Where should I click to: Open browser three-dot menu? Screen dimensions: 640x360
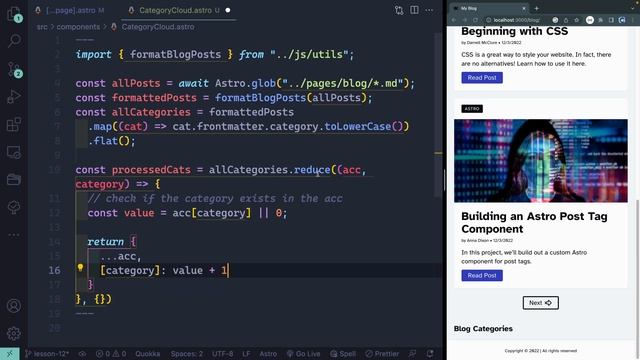click(633, 20)
